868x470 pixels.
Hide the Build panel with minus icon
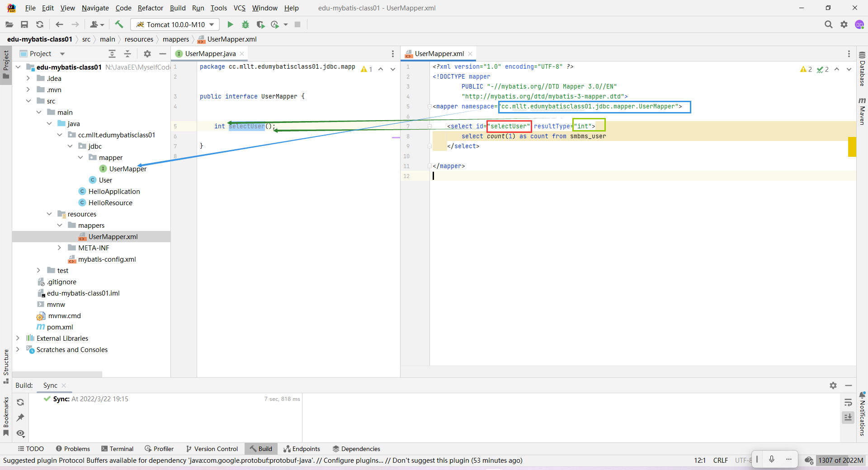849,385
